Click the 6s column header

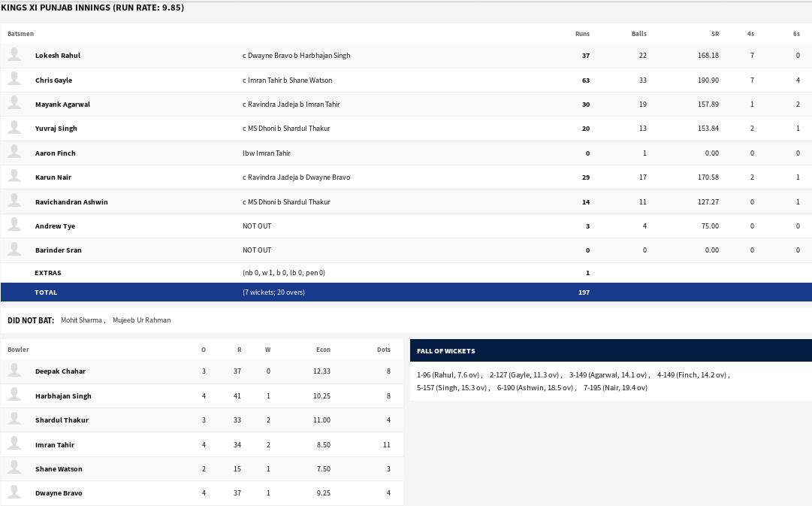[796, 34]
